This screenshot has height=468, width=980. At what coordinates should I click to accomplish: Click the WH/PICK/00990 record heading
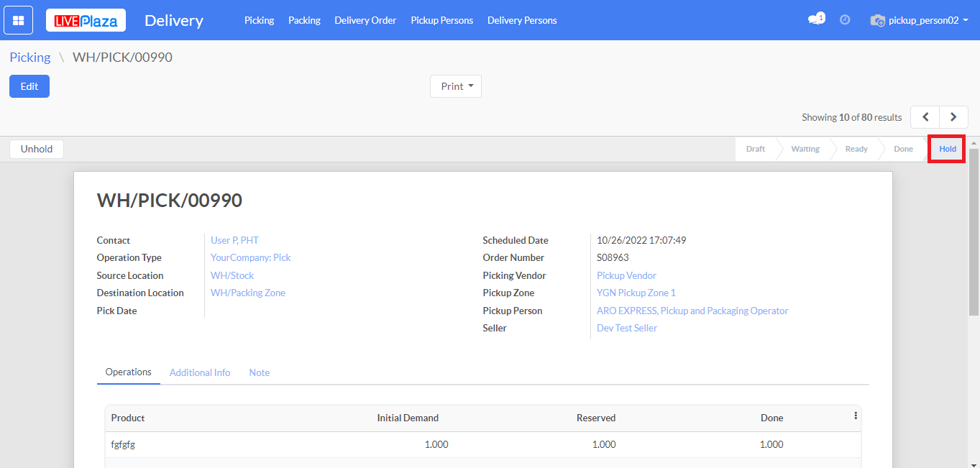[x=170, y=201]
